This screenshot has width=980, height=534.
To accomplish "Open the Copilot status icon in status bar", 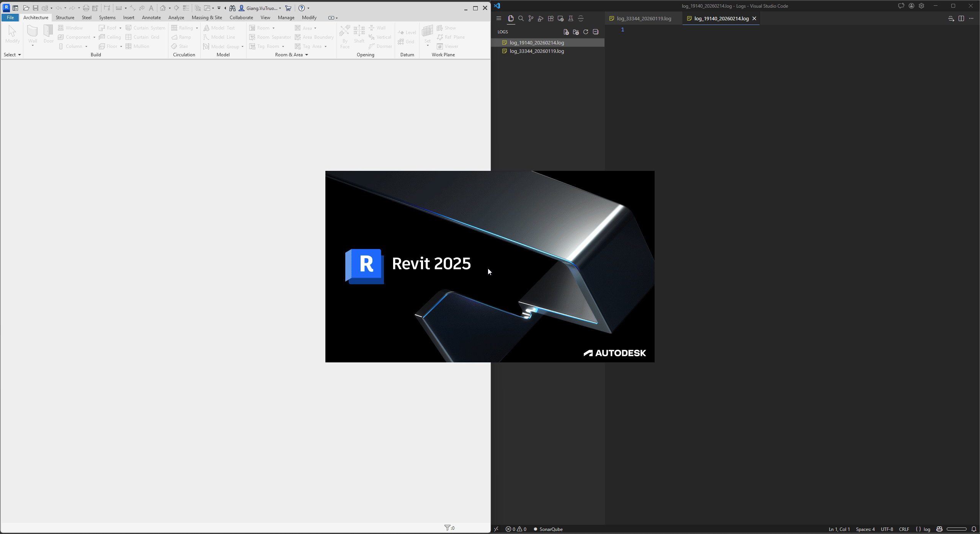I will pos(939,529).
